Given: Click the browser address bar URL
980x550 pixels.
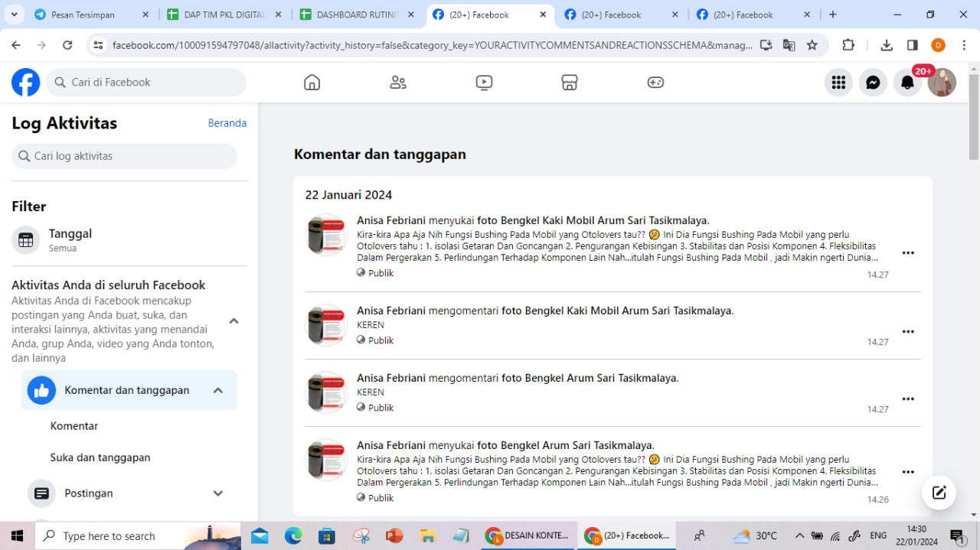Looking at the screenshot, I should click(432, 45).
